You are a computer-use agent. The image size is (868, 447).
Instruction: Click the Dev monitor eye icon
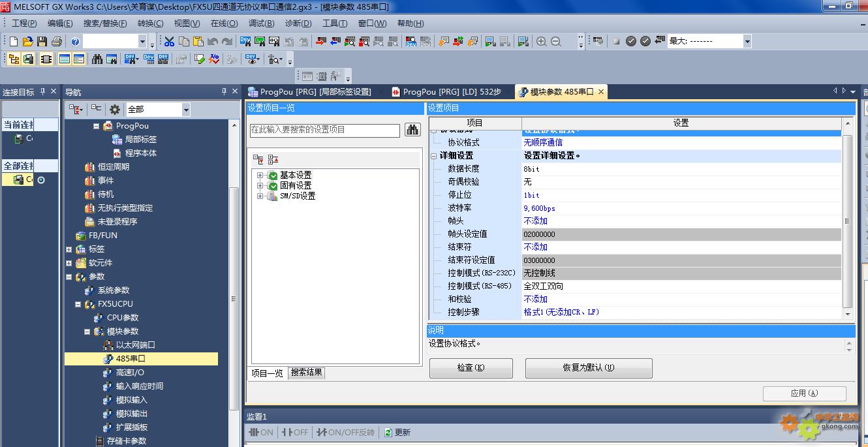[x=253, y=59]
